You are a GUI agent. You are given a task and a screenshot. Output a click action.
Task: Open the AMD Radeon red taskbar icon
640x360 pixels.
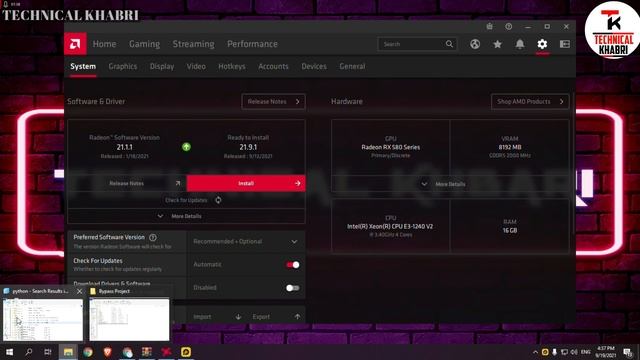(167, 352)
